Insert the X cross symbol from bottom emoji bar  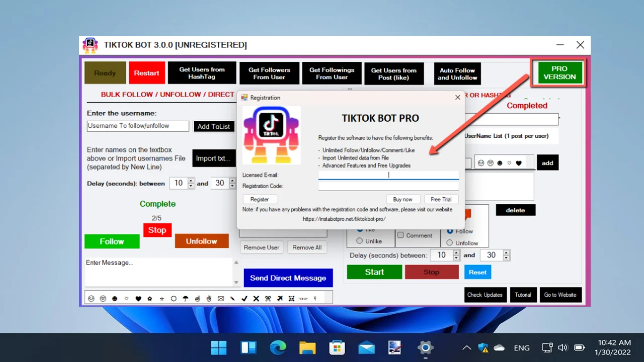(x=256, y=299)
